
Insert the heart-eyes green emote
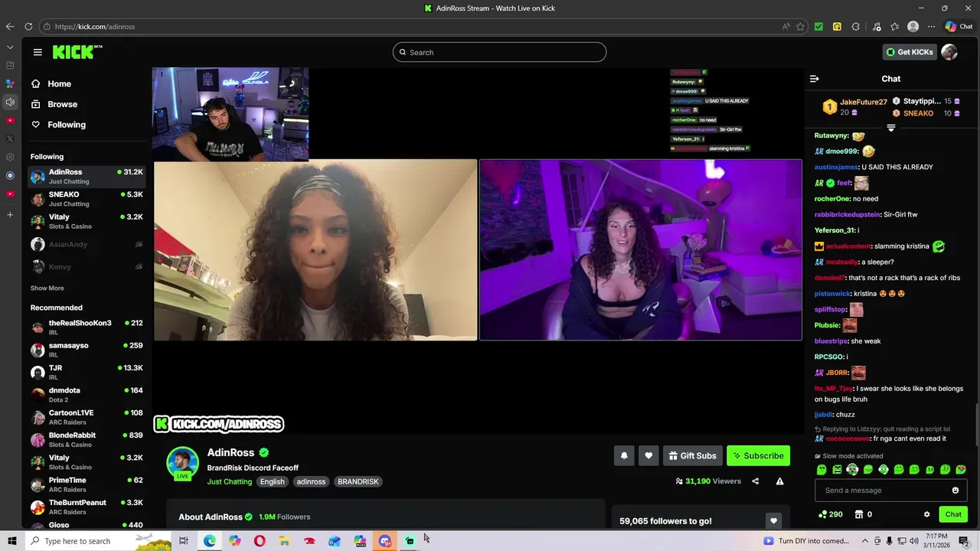tap(961, 470)
